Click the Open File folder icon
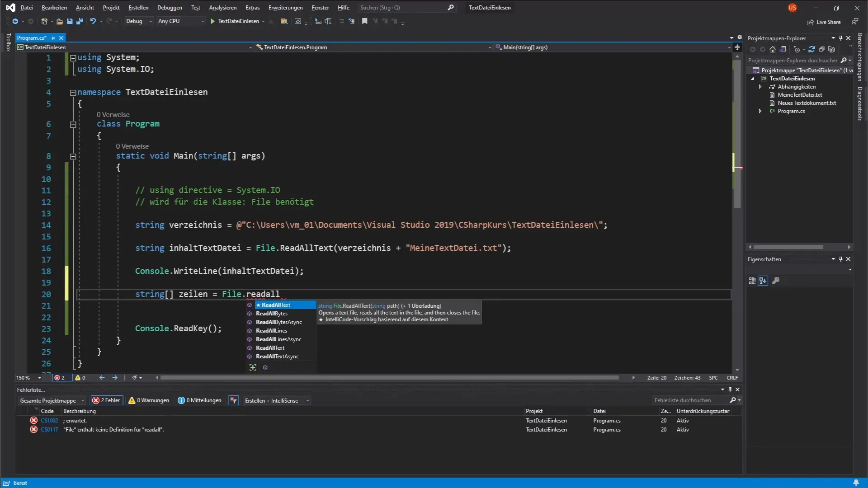This screenshot has height=488, width=868. pos(59,21)
